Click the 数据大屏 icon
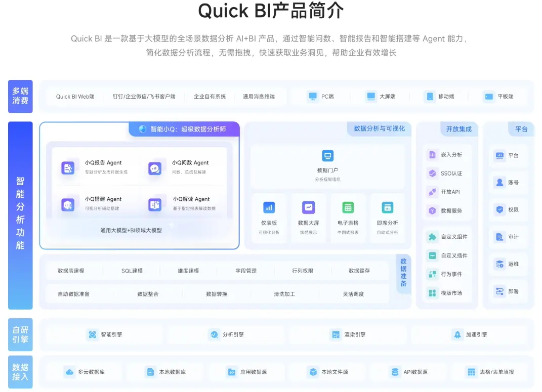 pos(308,207)
